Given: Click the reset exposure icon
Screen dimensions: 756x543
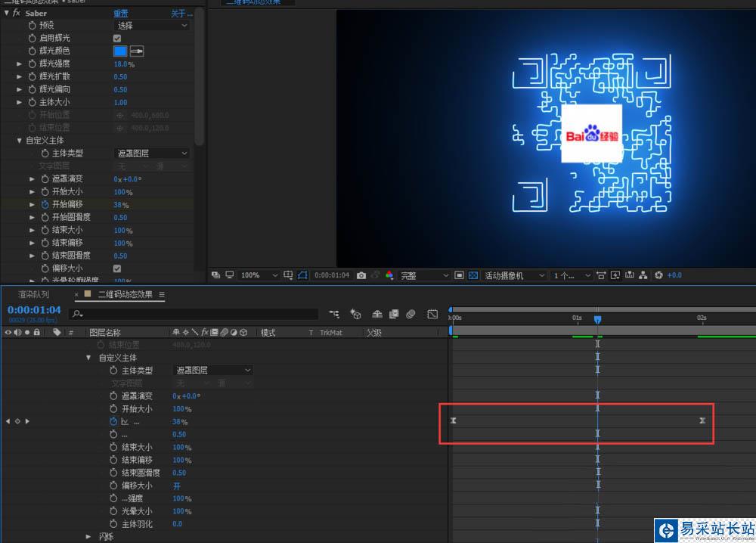Looking at the screenshot, I should point(658,275).
